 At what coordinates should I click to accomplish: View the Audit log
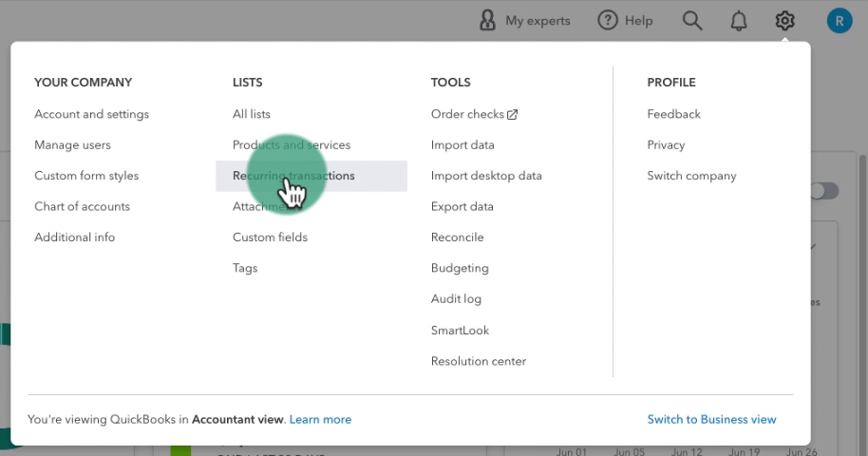[456, 299]
